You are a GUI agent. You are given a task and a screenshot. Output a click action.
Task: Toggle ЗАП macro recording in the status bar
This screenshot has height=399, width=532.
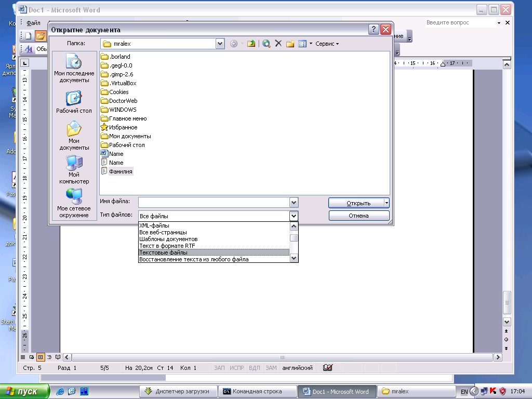point(219,368)
